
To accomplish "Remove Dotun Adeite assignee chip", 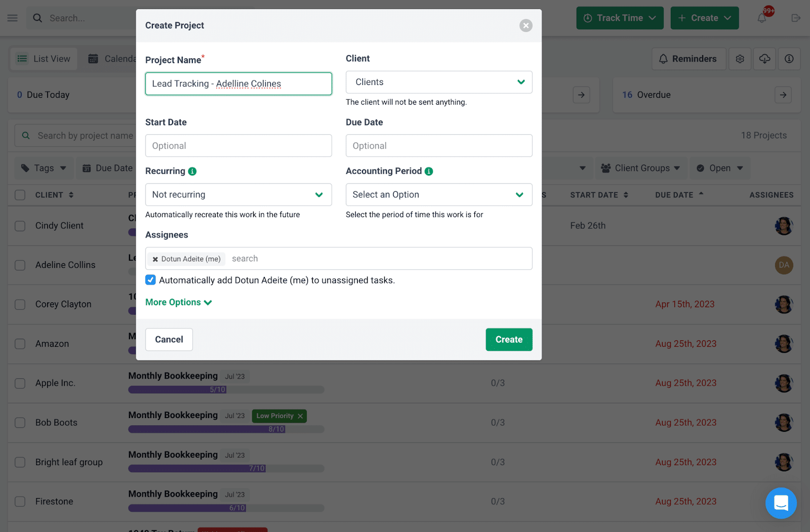I will 155,259.
